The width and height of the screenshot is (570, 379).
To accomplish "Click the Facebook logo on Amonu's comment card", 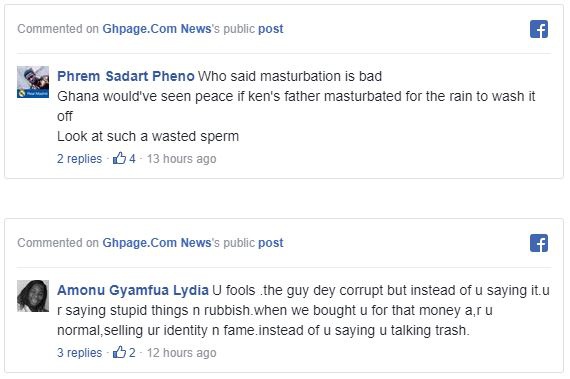I will click(x=539, y=243).
